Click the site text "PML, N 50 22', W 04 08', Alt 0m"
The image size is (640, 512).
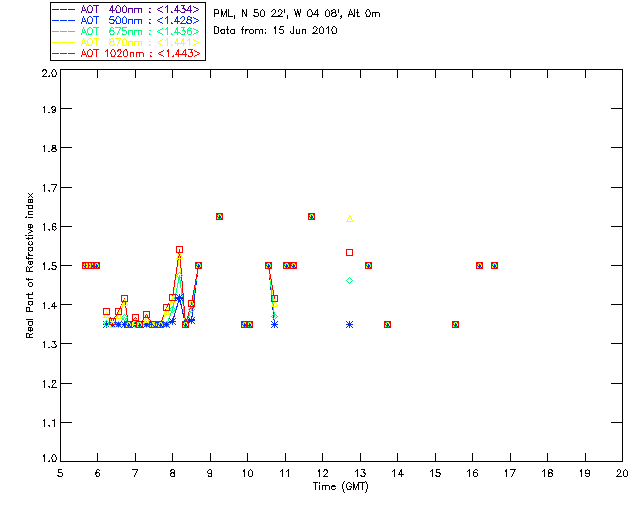click(297, 14)
